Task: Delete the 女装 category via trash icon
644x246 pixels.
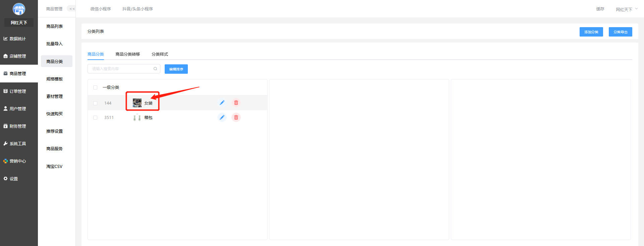Action: 236,103
